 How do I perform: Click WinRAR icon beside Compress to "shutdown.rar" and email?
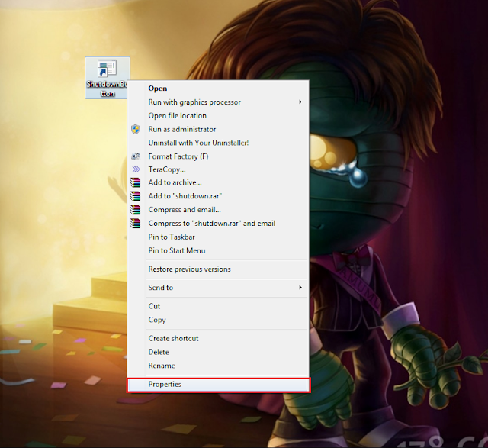pos(136,224)
